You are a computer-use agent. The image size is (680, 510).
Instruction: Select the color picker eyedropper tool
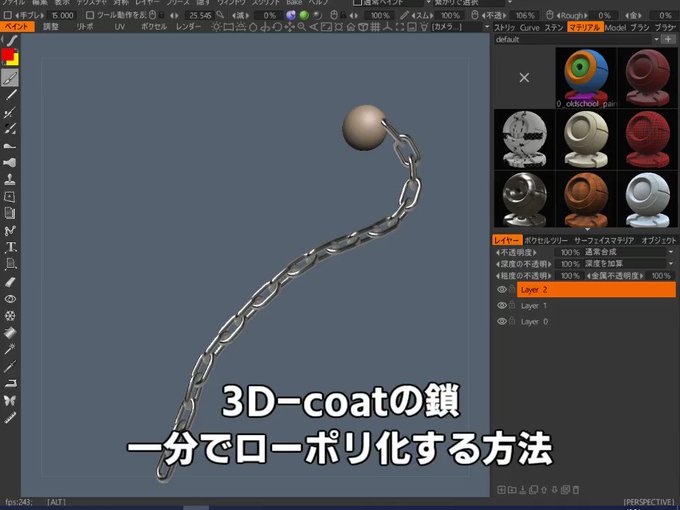point(10,366)
